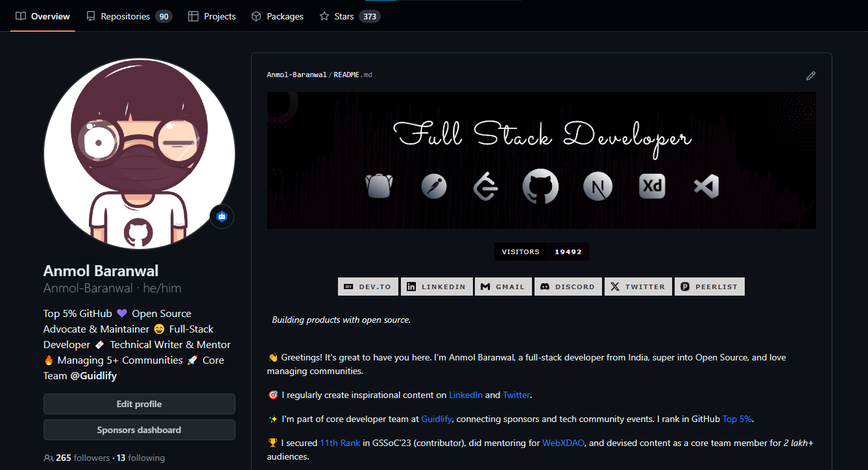Open the WebXDAO link
Image resolution: width=868 pixels, height=470 pixels.
tap(564, 443)
